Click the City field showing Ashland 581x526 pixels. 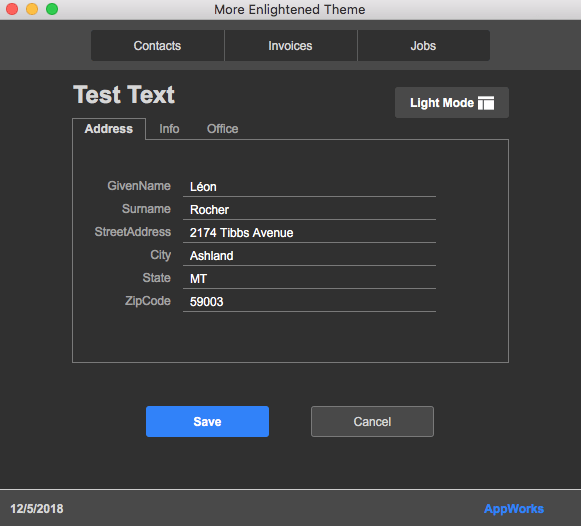coord(309,255)
